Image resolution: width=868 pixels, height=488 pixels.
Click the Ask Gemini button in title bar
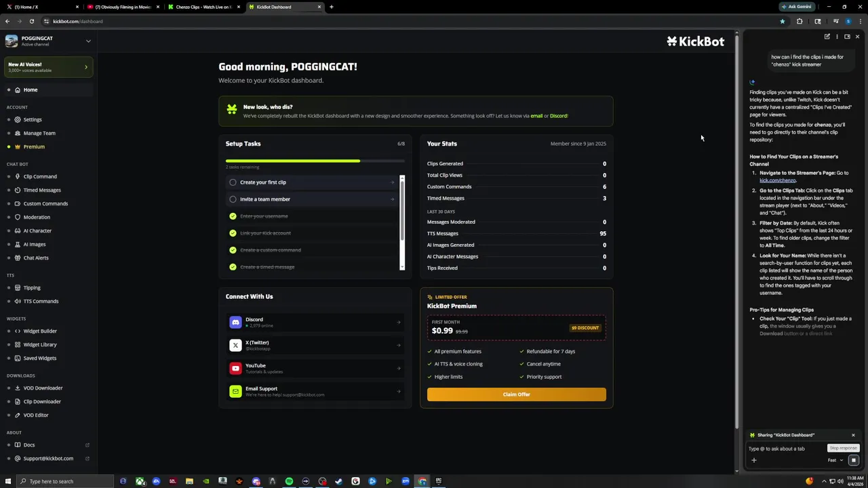pyautogui.click(x=796, y=7)
